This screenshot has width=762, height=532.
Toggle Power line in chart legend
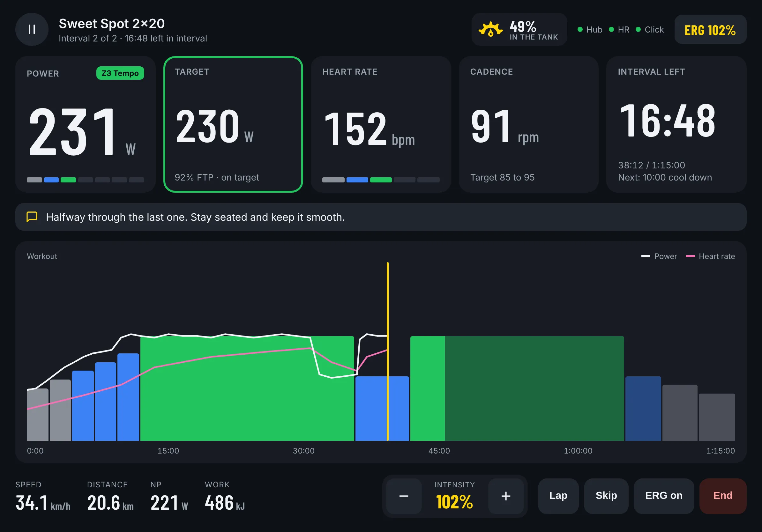[x=659, y=256]
